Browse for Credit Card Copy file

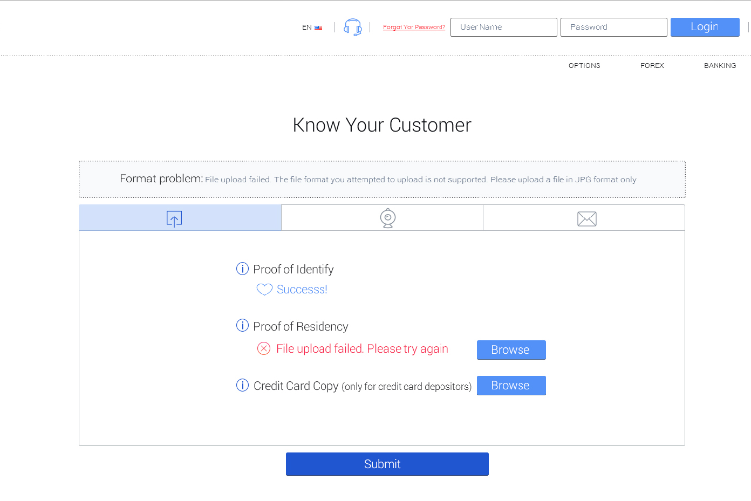(x=511, y=386)
